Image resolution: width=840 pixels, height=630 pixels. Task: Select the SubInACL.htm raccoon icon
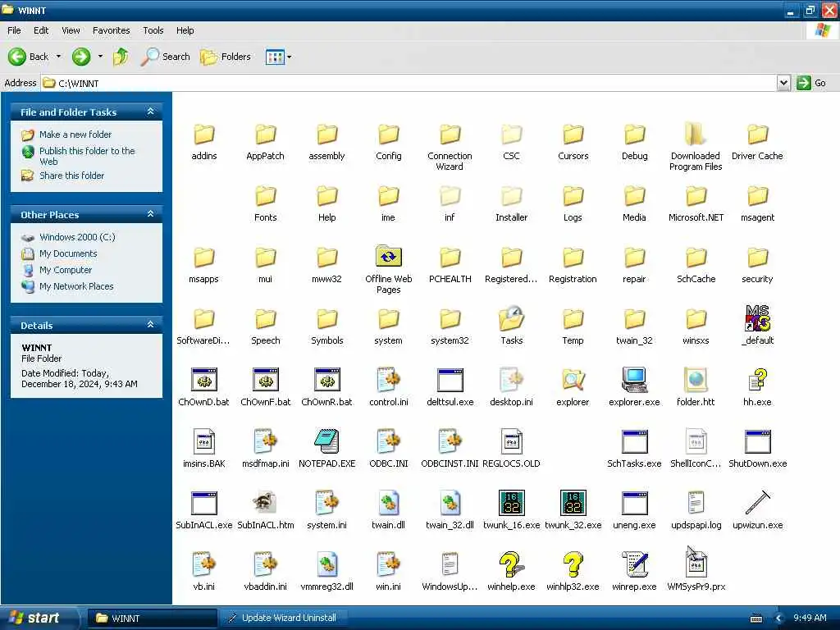pos(265,503)
